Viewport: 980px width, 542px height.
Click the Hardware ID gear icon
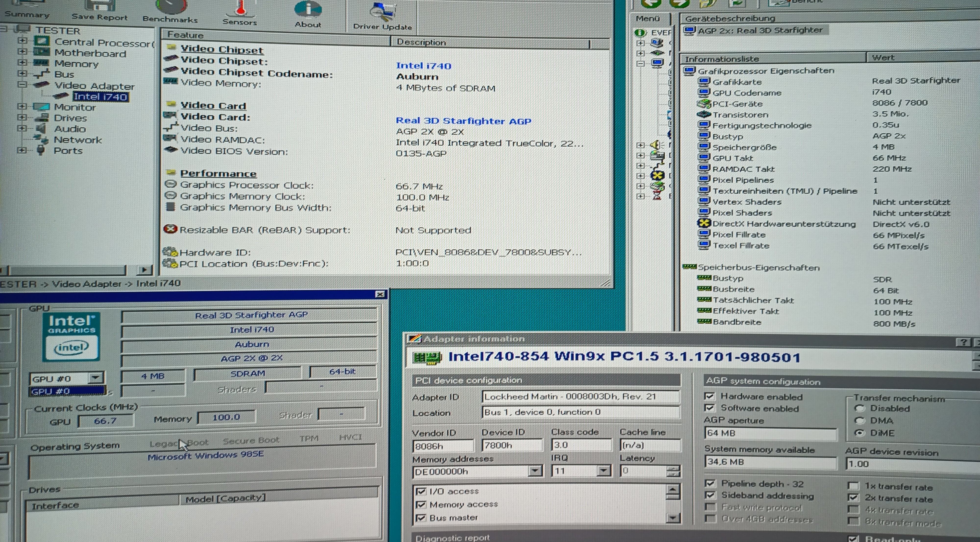point(171,252)
